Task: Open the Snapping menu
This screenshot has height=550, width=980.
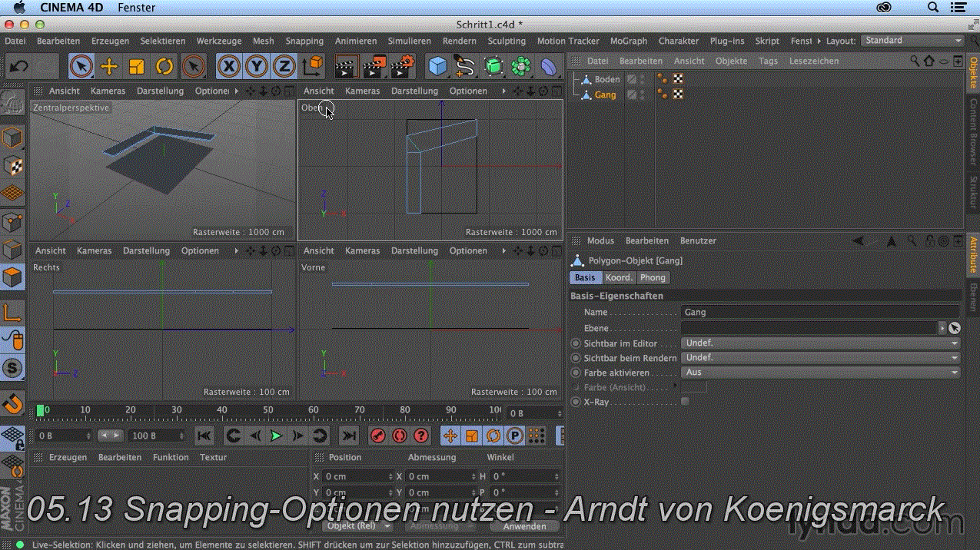Action: click(x=304, y=41)
